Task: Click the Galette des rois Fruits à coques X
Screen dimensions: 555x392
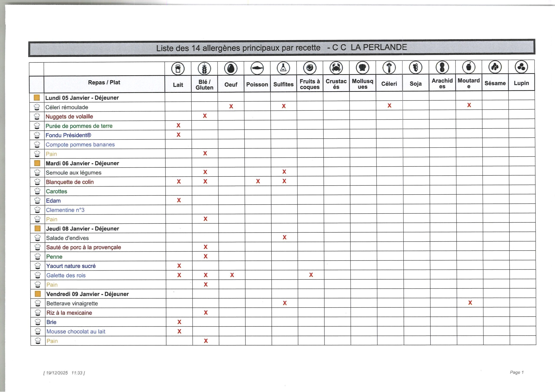Action: click(311, 275)
